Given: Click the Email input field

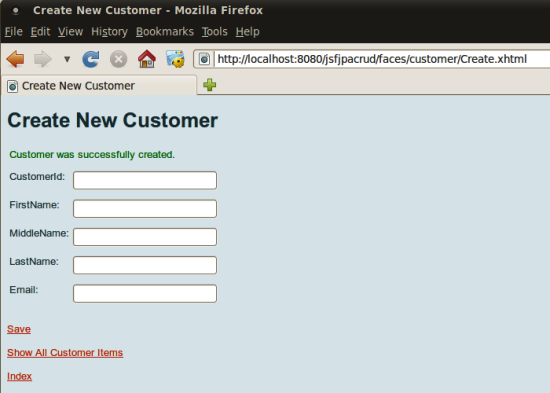Looking at the screenshot, I should point(145,293).
